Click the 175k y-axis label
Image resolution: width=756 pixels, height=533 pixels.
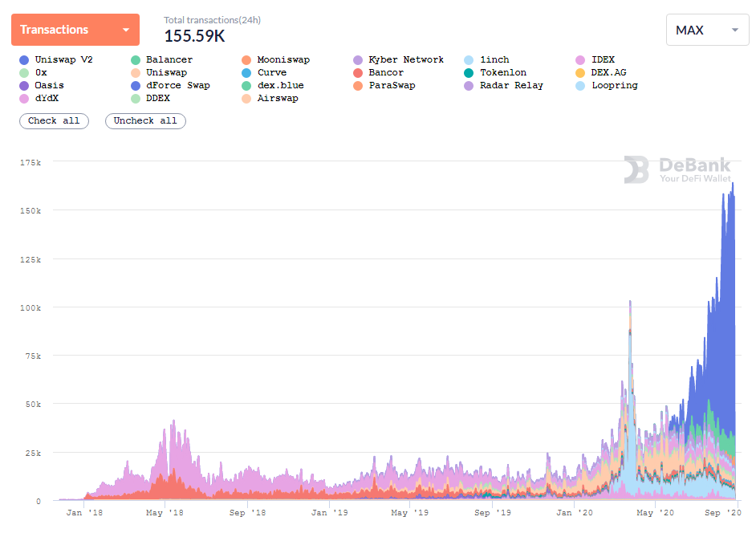pyautogui.click(x=30, y=163)
